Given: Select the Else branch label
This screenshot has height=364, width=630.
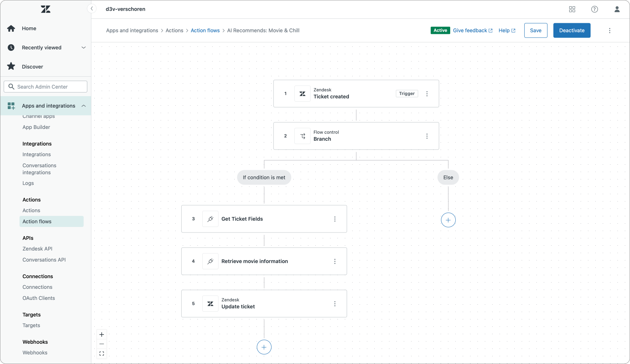Looking at the screenshot, I should [x=448, y=178].
